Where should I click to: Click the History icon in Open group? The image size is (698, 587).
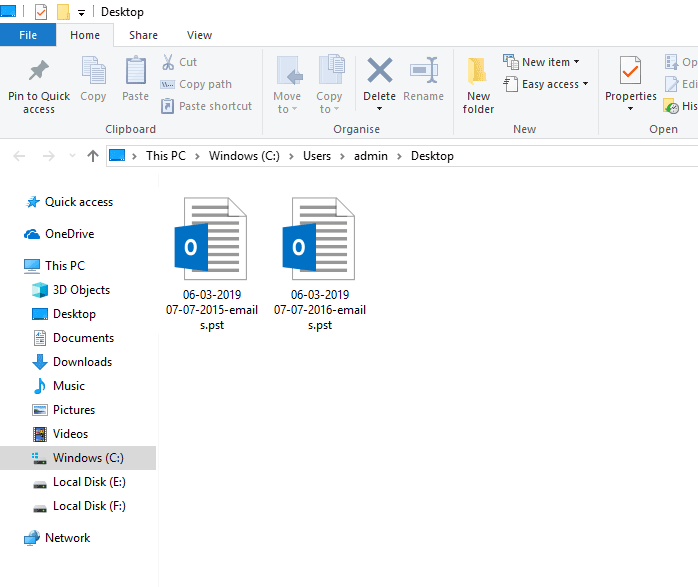(671, 106)
